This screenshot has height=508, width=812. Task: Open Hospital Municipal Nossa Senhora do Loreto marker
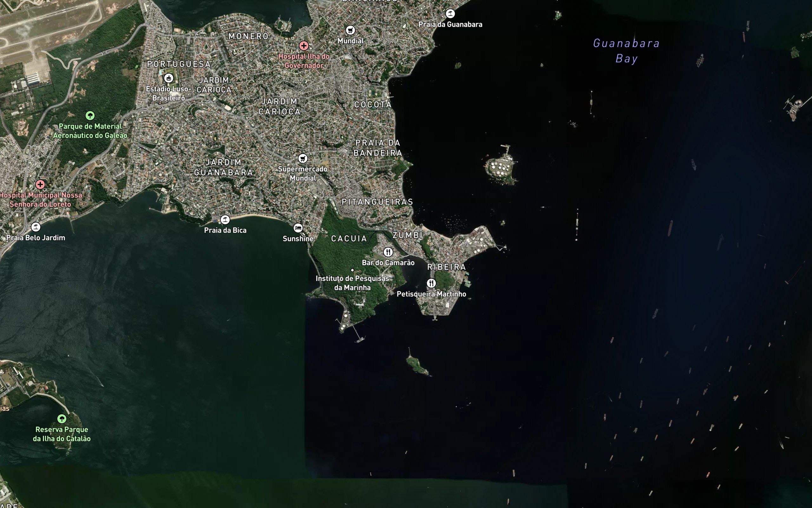tap(40, 184)
